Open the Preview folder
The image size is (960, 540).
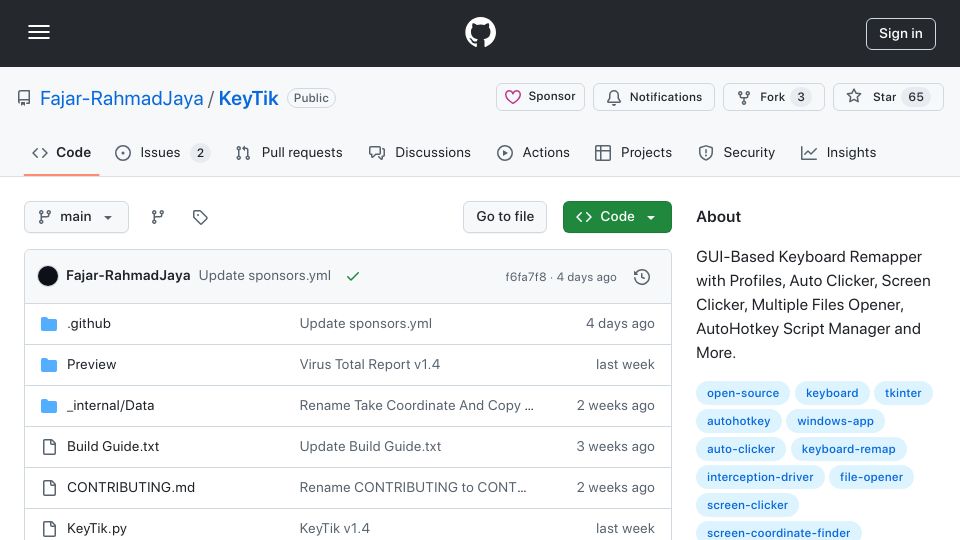(x=91, y=364)
